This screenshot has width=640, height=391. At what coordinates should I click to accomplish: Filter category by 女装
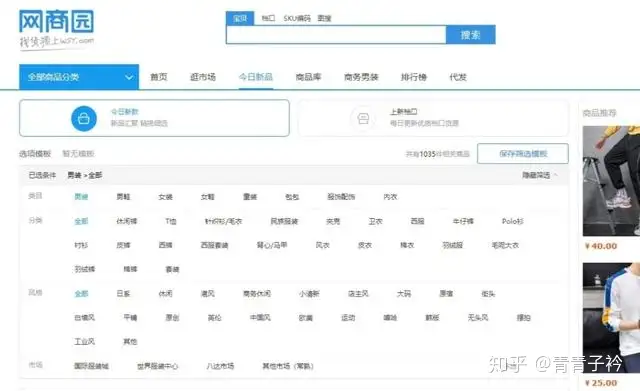(165, 197)
